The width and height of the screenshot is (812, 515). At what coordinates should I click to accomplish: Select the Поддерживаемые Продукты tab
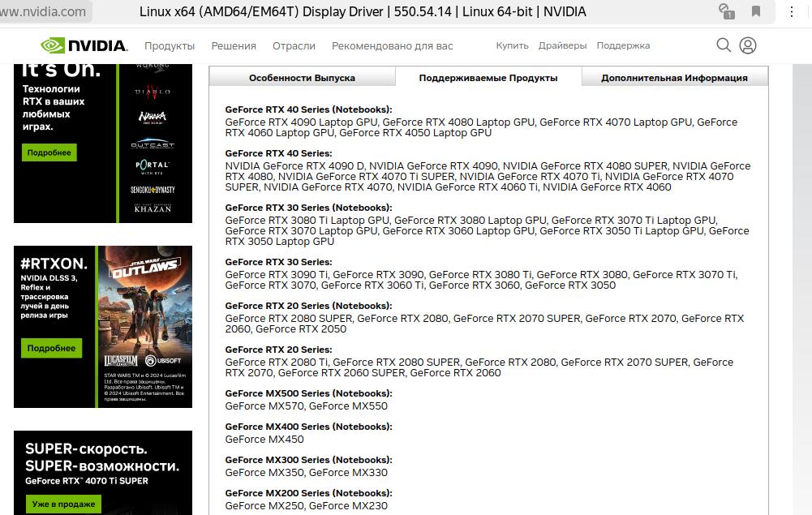click(488, 77)
